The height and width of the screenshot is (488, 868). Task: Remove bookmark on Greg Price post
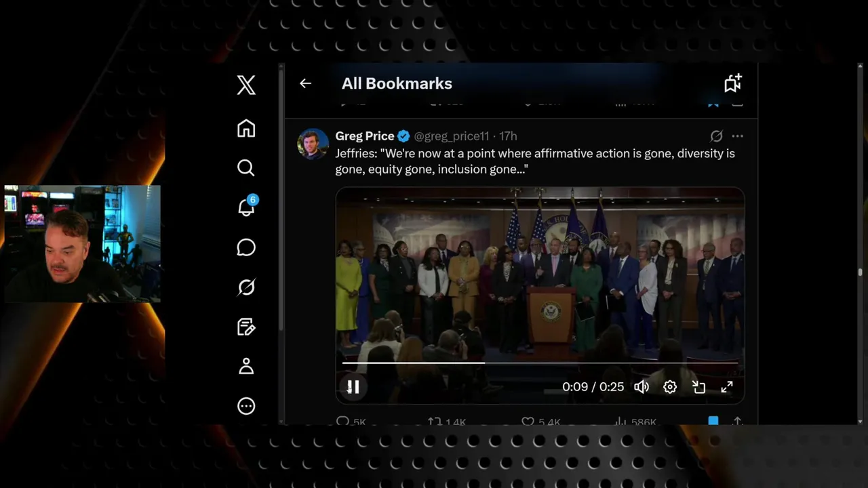(713, 421)
